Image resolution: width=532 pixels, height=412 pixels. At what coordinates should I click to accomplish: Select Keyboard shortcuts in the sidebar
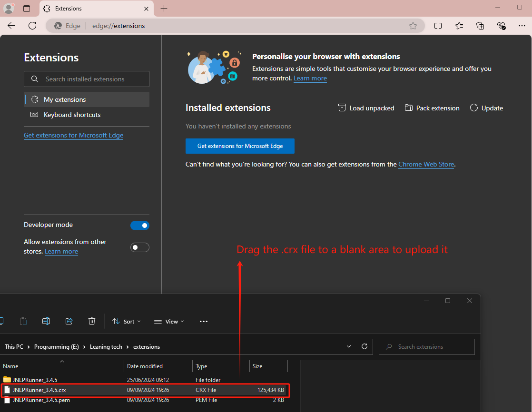point(72,115)
